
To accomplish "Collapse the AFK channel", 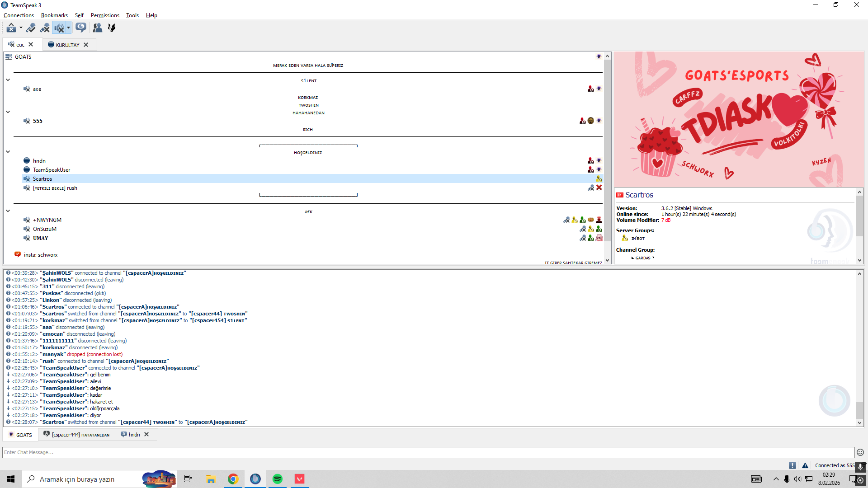I will (8, 211).
